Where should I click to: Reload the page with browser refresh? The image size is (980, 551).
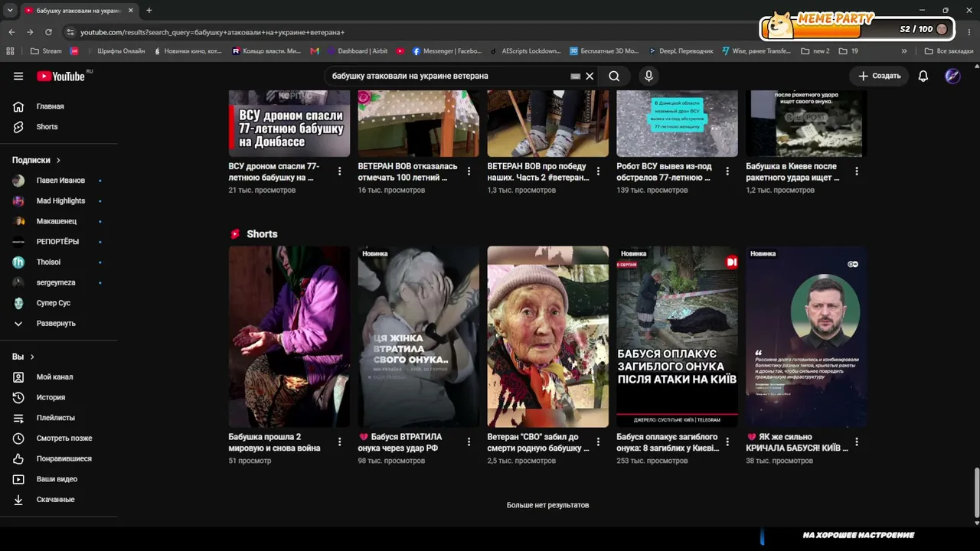click(48, 32)
